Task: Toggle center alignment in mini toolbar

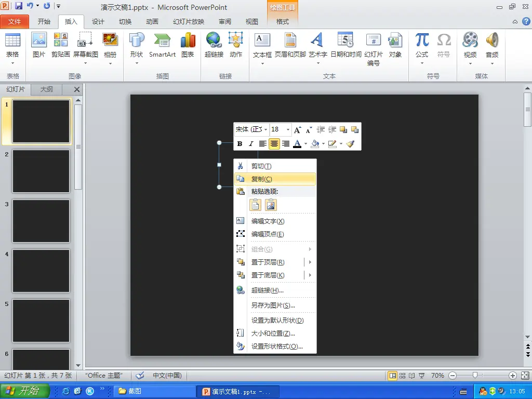Action: [x=274, y=144]
